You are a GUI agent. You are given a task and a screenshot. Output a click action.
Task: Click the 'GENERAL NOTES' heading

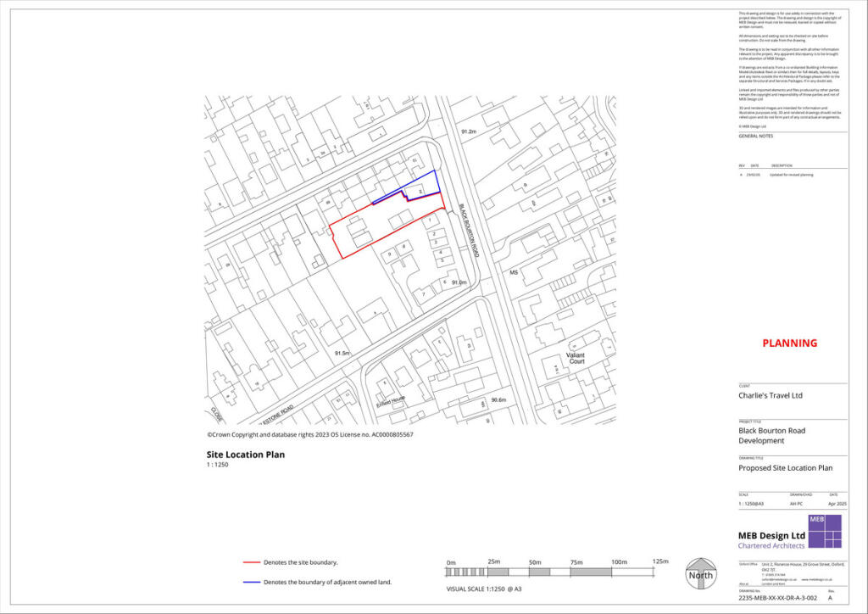coord(755,137)
